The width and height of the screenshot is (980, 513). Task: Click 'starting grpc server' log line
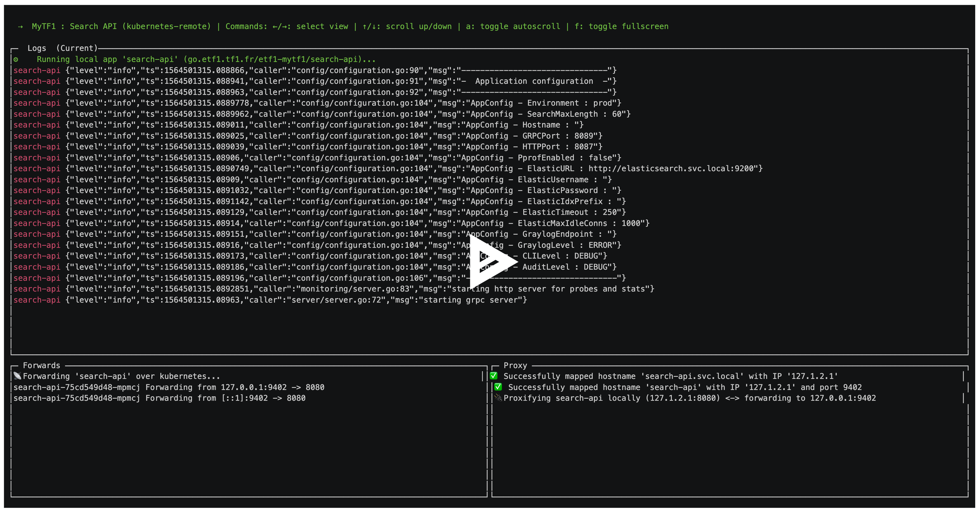pyautogui.click(x=473, y=300)
